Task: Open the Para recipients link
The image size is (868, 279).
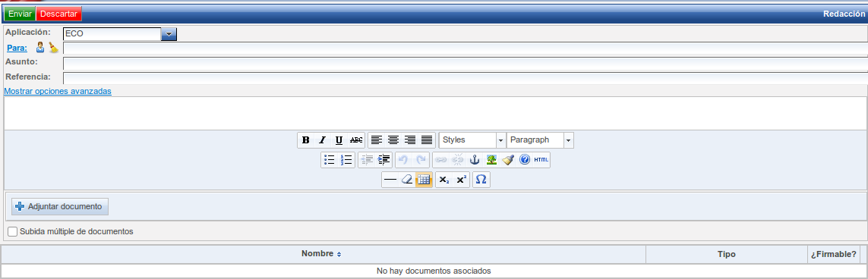Action: 17,48
